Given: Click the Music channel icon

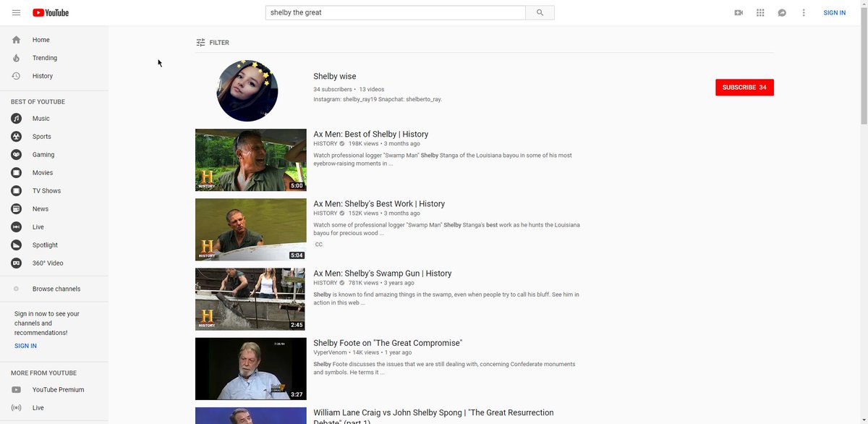Looking at the screenshot, I should point(16,119).
